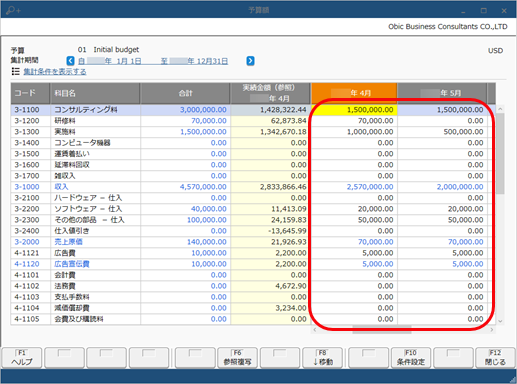Select the 4月 orange column header

tap(354, 93)
